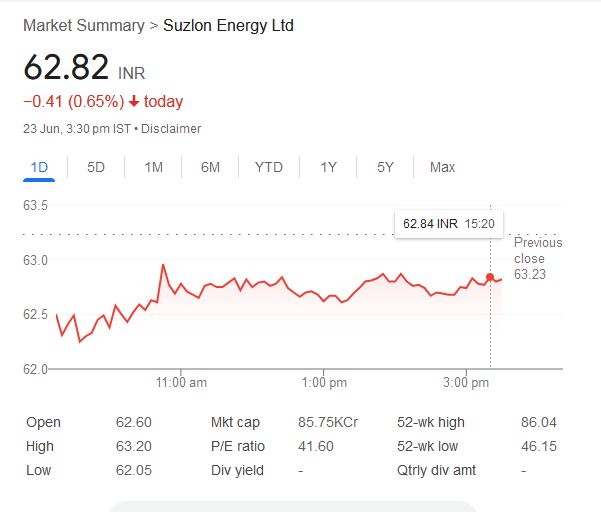Screen dimensions: 601x512
Task: Select the YTD range tab
Action: pyautogui.click(x=268, y=167)
